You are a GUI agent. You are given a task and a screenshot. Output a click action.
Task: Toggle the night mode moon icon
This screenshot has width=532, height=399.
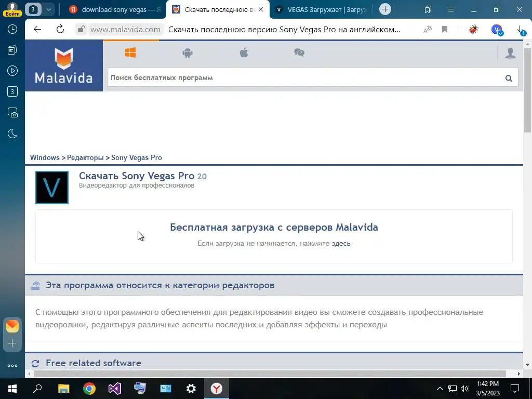point(12,134)
